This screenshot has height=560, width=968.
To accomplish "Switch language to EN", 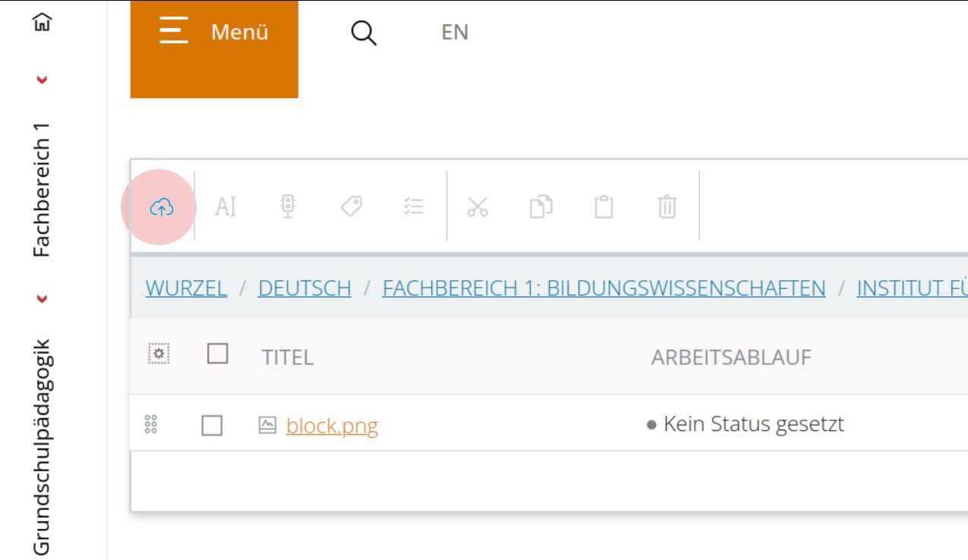I will 455,33.
